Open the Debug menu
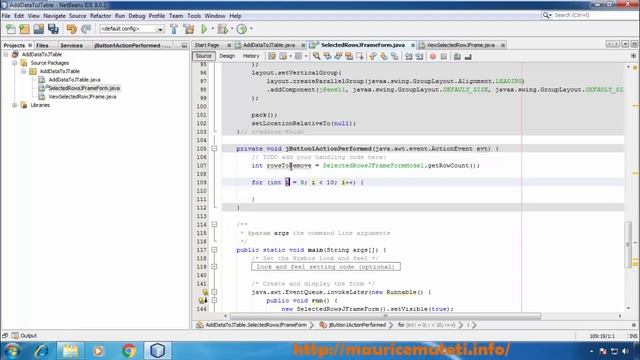 coord(137,16)
